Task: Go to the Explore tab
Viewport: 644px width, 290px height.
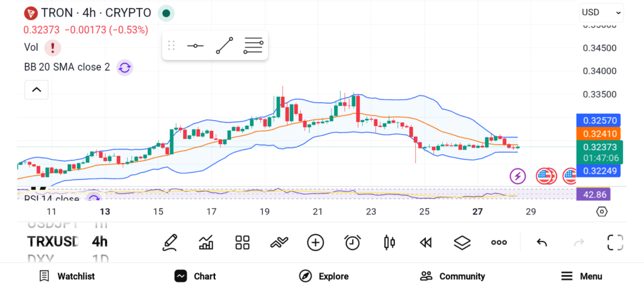Action: (323, 276)
